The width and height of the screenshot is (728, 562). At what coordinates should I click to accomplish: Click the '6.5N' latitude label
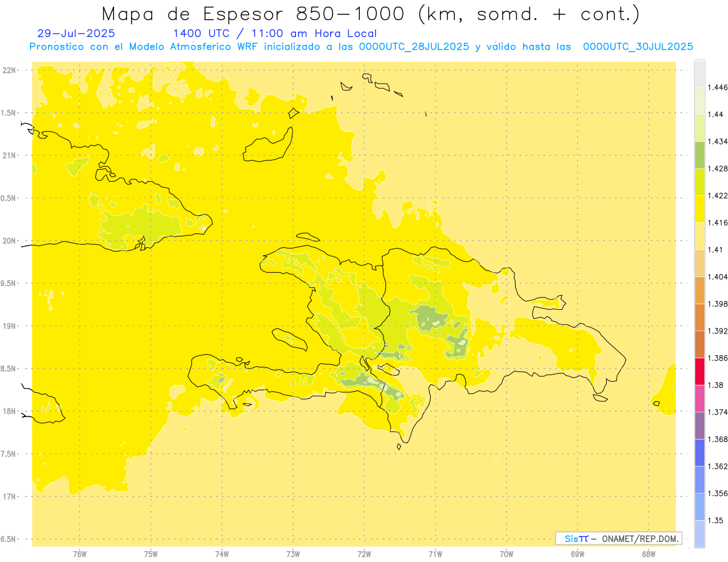point(9,539)
